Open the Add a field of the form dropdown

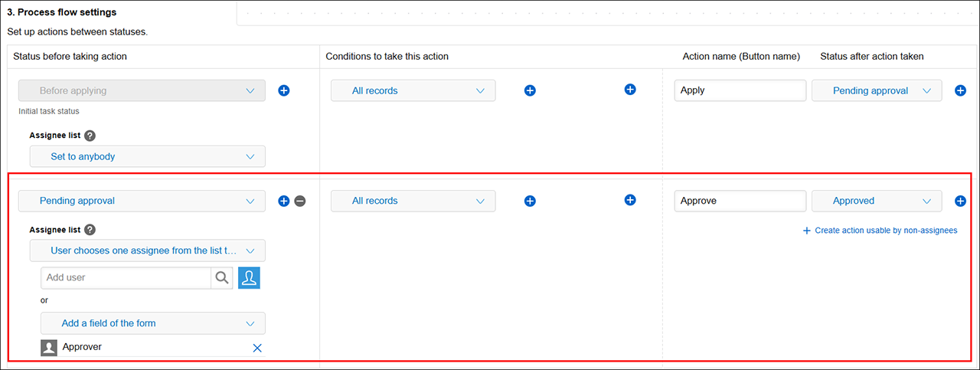(x=153, y=323)
